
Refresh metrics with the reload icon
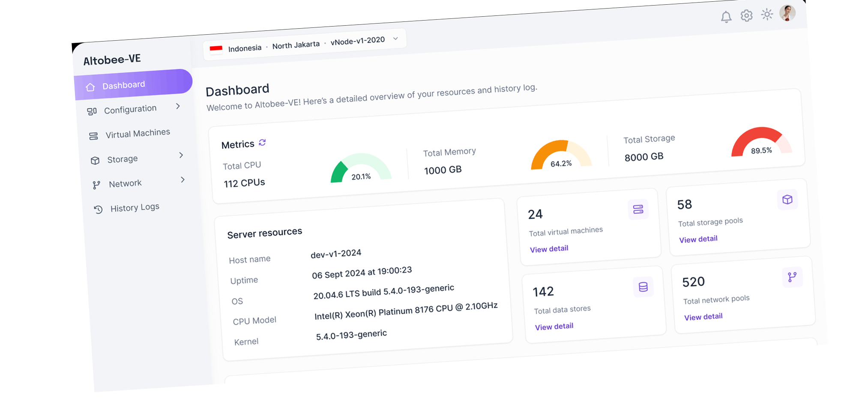tap(262, 143)
